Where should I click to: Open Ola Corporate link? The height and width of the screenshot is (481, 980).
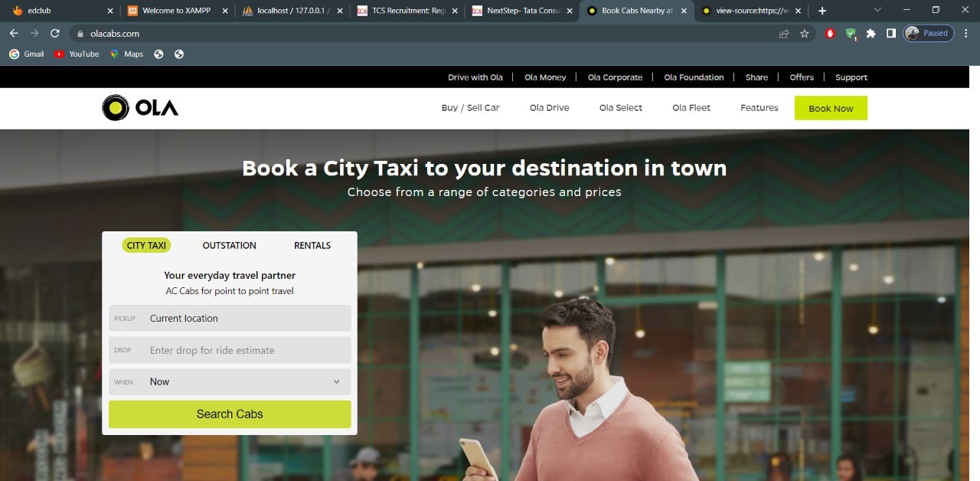615,77
